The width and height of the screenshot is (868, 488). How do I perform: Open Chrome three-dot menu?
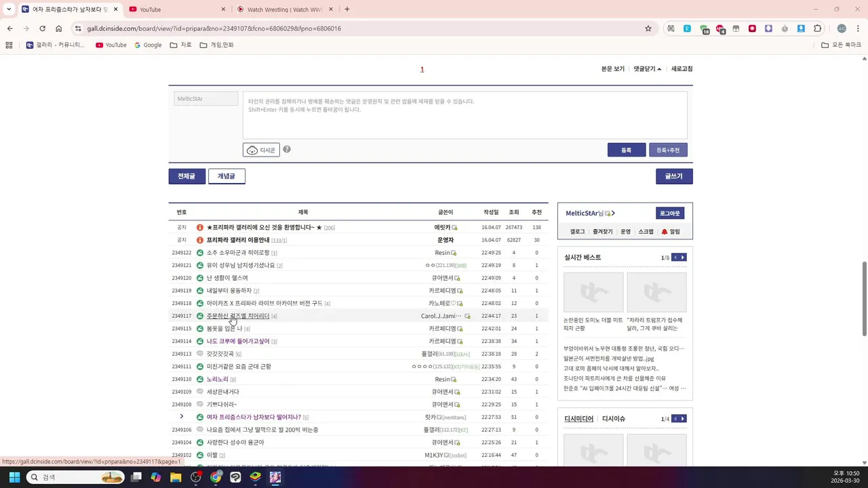pyautogui.click(x=858, y=28)
